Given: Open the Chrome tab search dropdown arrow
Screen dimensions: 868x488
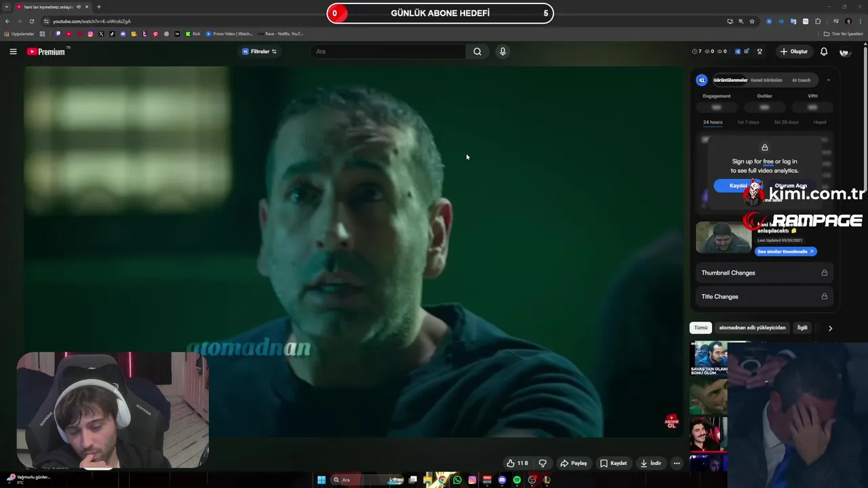Looking at the screenshot, I should click(6, 7).
